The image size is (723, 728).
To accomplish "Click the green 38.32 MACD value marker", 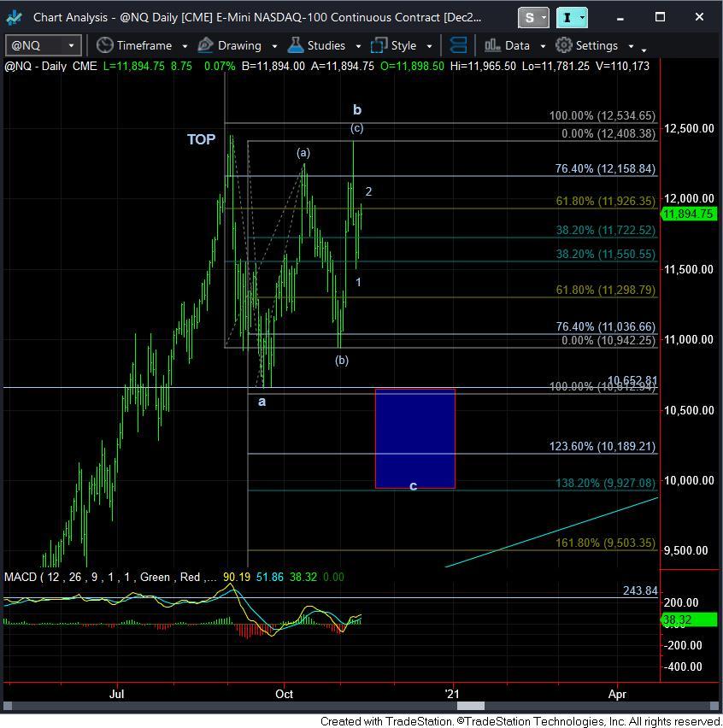I will (689, 619).
